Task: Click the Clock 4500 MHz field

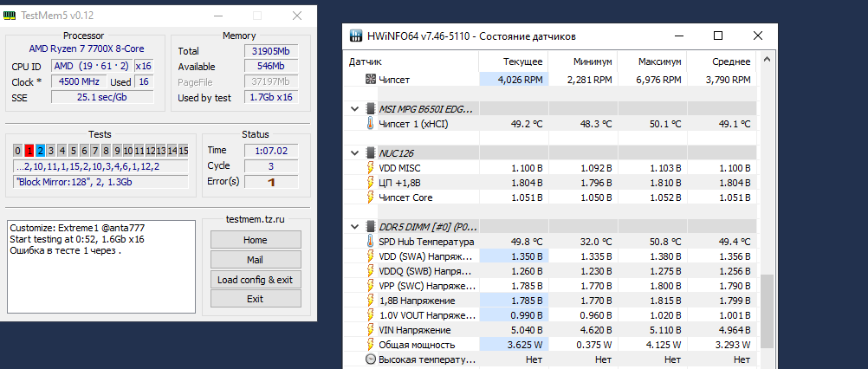Action: (x=79, y=82)
